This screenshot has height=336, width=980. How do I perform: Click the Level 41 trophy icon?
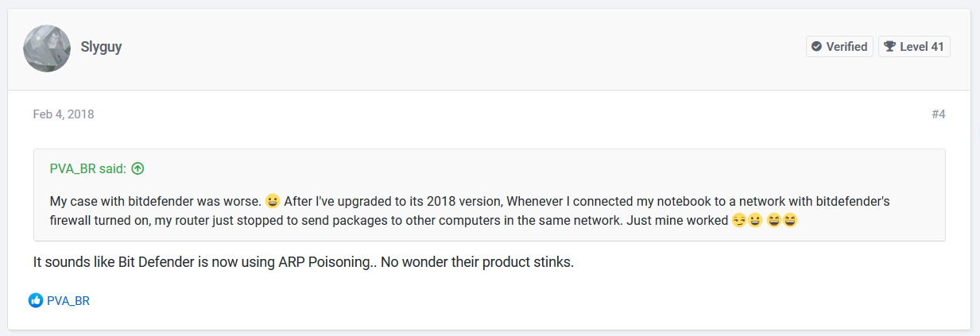890,47
